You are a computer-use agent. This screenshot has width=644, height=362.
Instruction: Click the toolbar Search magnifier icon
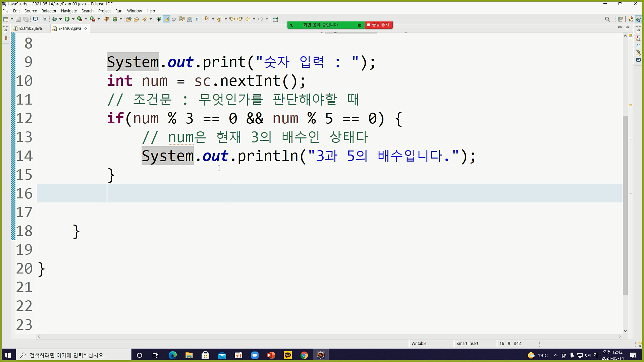[607, 19]
